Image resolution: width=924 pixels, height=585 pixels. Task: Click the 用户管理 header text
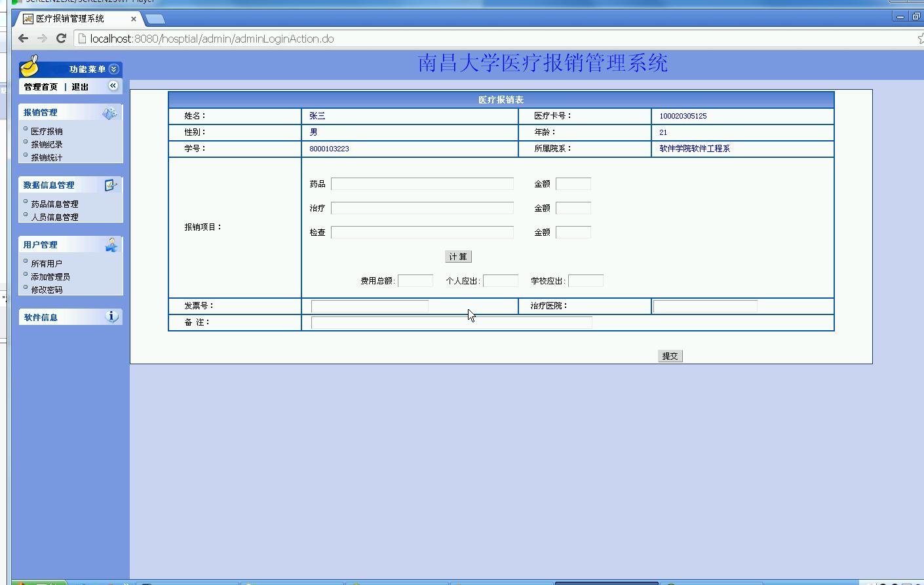41,245
